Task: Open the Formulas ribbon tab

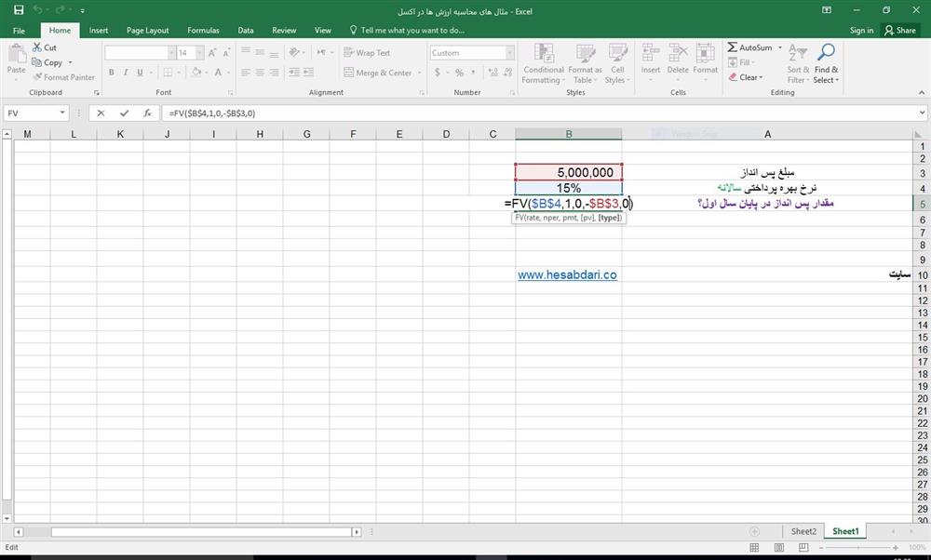Action: tap(203, 30)
